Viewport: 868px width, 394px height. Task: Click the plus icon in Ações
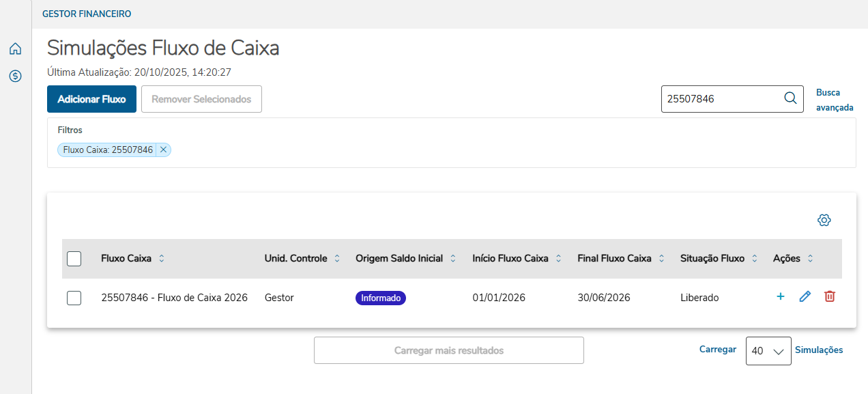(x=781, y=296)
